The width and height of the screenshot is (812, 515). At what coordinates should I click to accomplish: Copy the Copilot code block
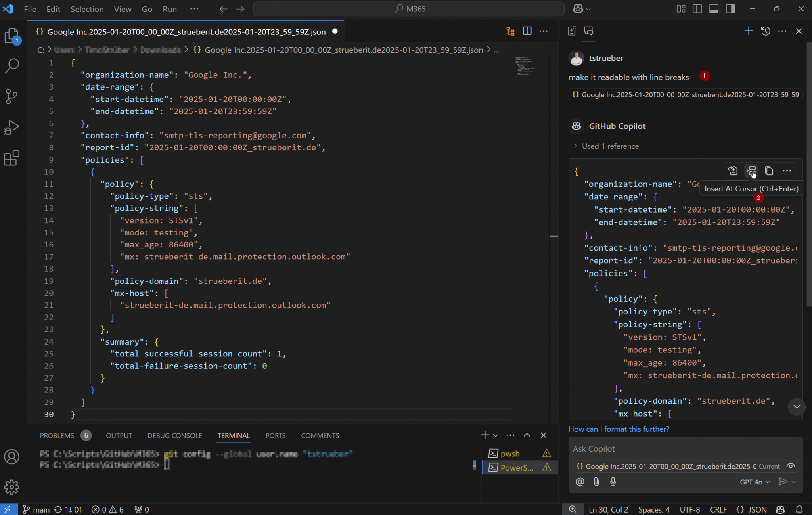tap(769, 171)
